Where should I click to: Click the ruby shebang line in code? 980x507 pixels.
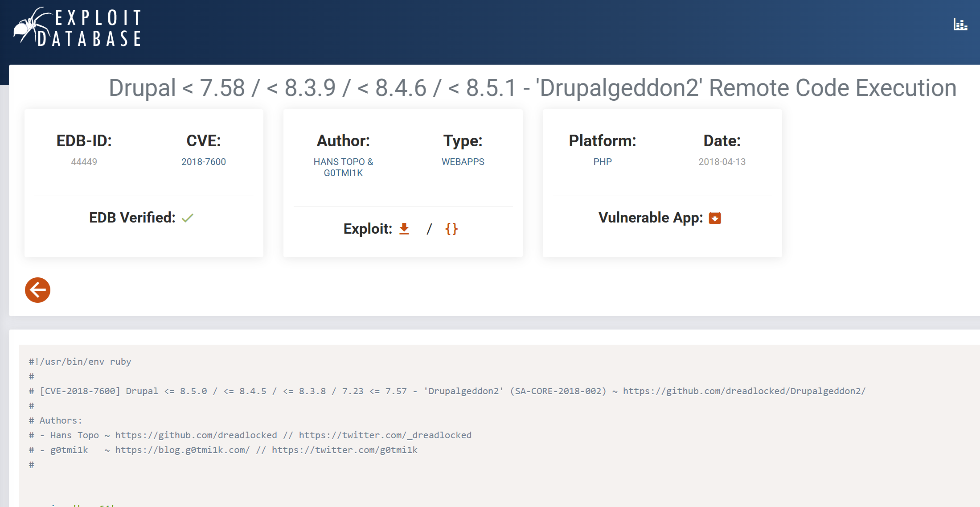click(x=80, y=362)
